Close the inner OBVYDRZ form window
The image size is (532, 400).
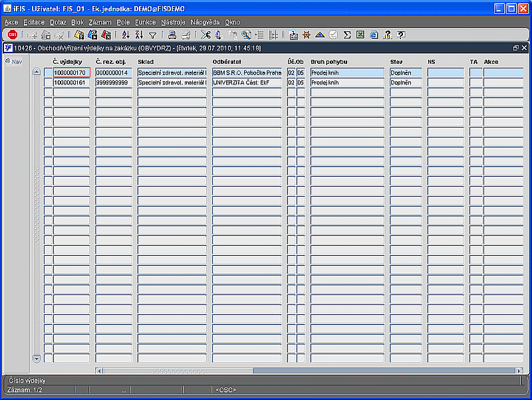point(524,48)
